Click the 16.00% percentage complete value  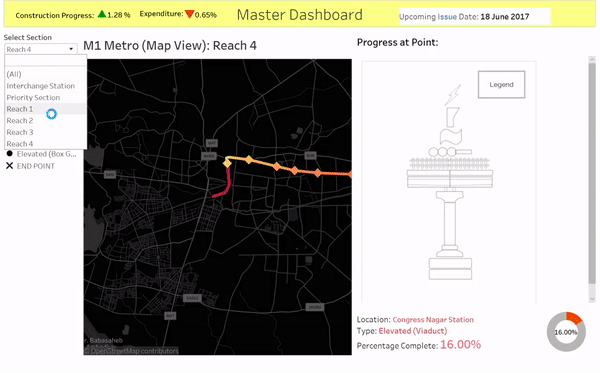tap(460, 344)
